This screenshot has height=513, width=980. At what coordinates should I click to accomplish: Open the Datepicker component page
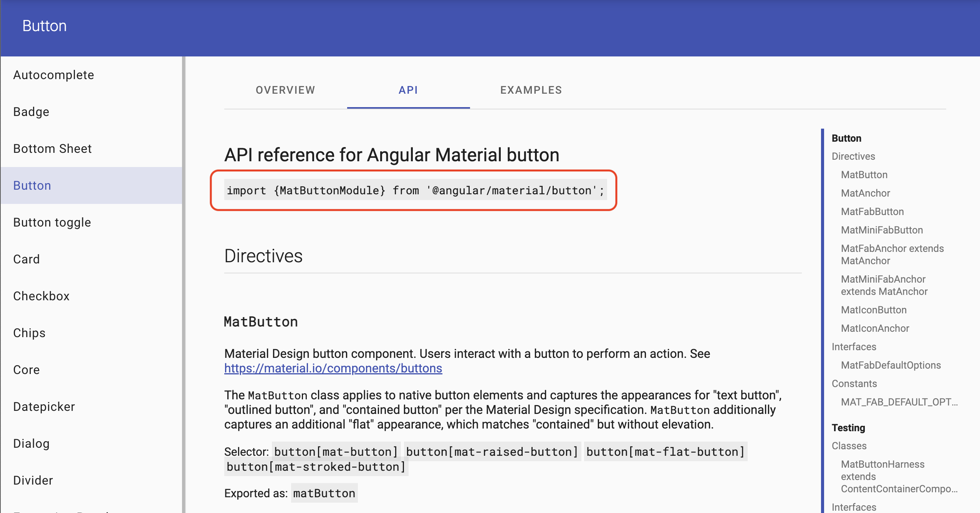pyautogui.click(x=44, y=406)
